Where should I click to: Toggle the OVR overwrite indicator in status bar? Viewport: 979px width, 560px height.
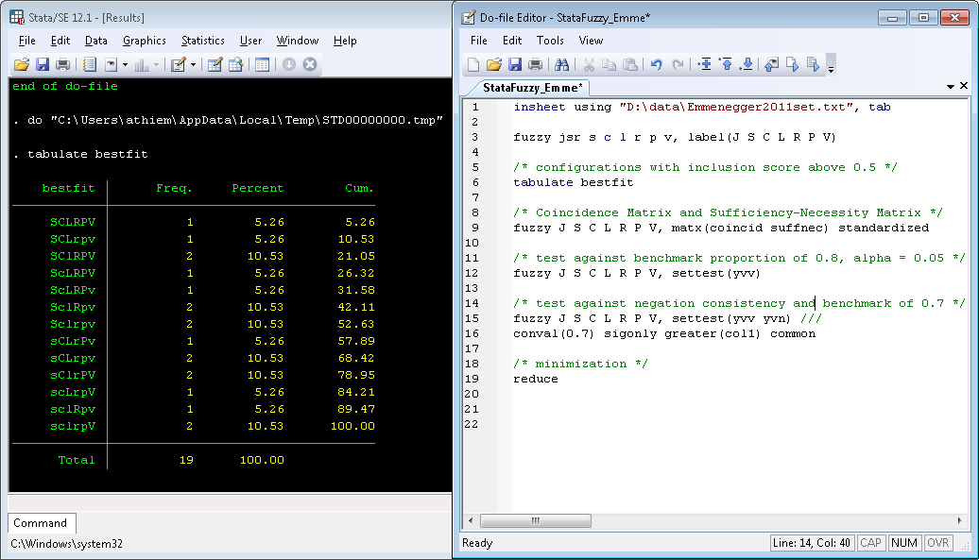[937, 543]
